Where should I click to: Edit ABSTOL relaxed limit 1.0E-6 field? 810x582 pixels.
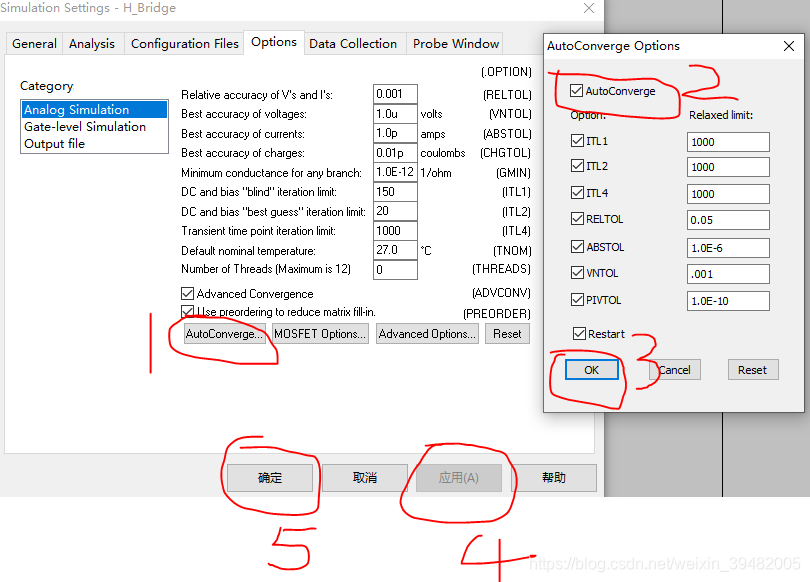tap(728, 248)
